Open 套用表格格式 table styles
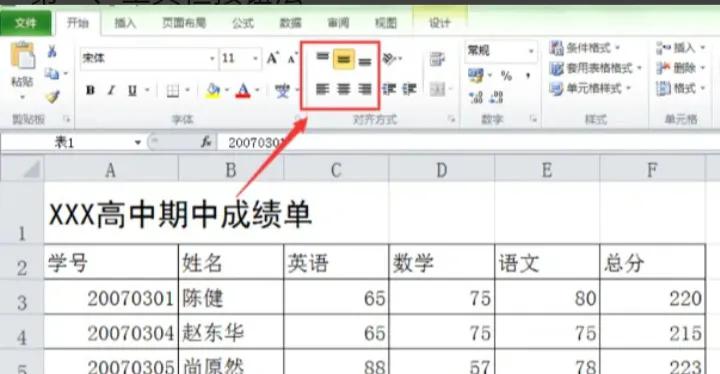720x374 pixels. point(595,68)
